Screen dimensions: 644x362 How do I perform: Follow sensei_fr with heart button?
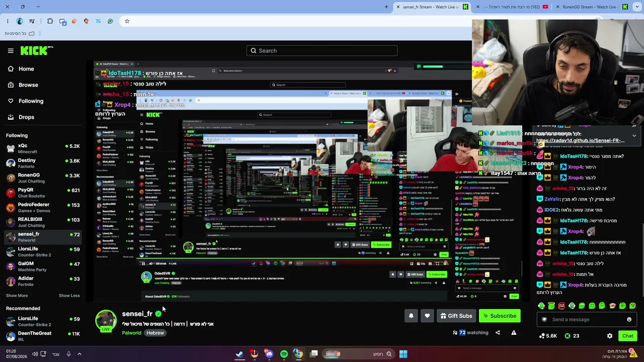point(427,316)
